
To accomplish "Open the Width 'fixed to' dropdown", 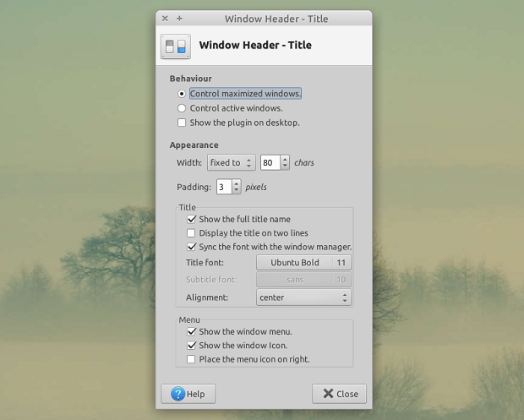I will click(x=232, y=162).
